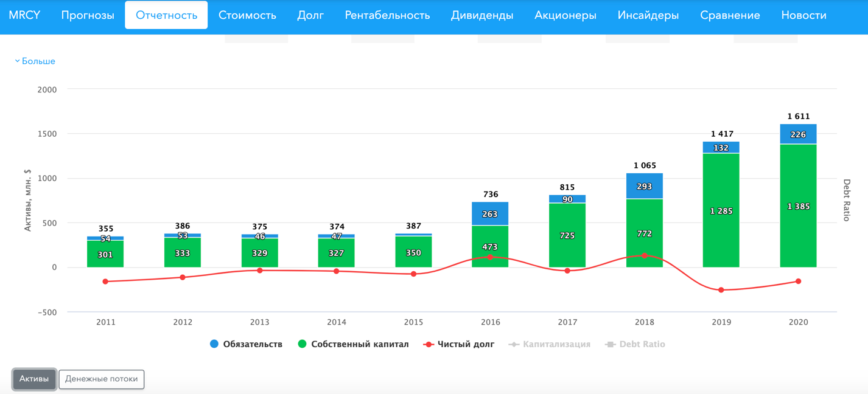Image resolution: width=868 pixels, height=394 pixels.
Task: Expand the Больше chevron link
Action: click(35, 61)
